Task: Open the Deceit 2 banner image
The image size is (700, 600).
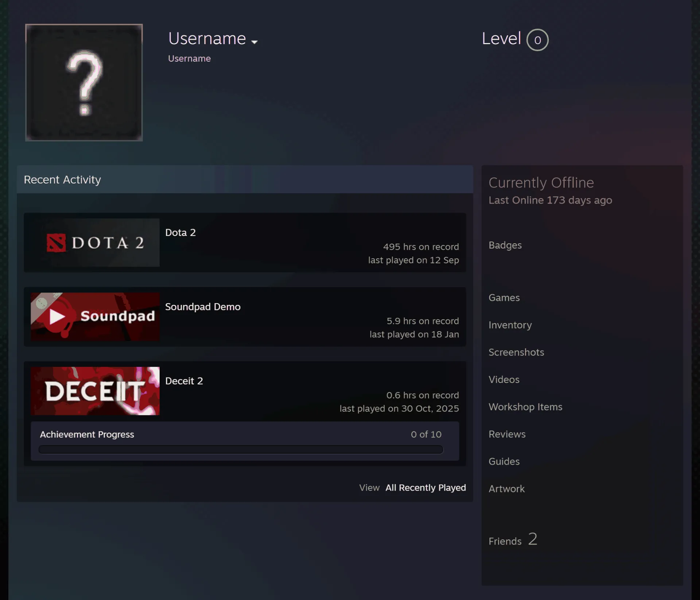Action: [95, 391]
